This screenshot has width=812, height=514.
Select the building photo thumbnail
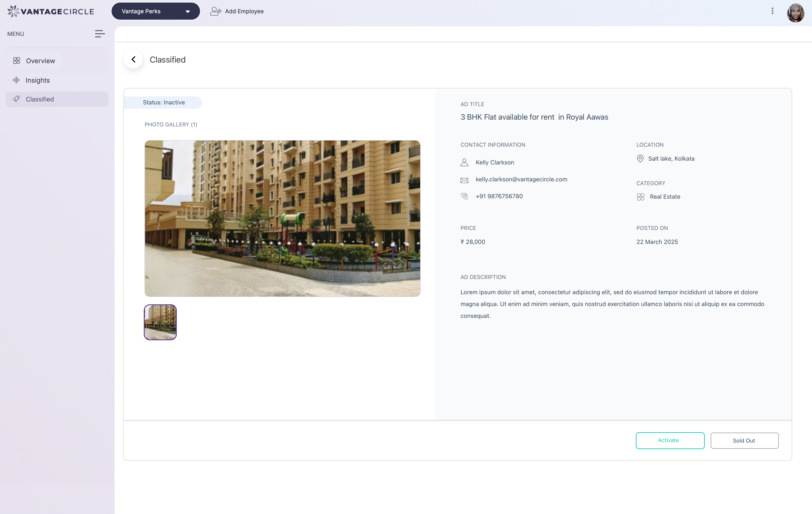(x=160, y=322)
